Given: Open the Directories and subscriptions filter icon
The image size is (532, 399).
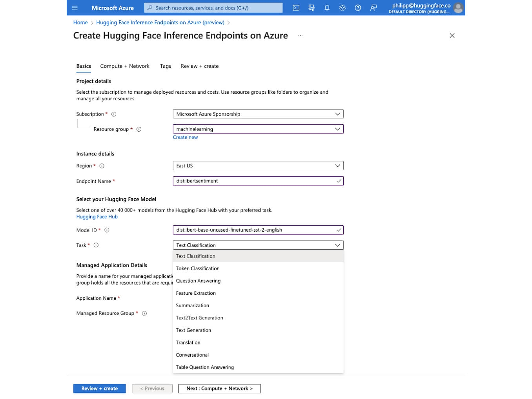Looking at the screenshot, I should (312, 8).
